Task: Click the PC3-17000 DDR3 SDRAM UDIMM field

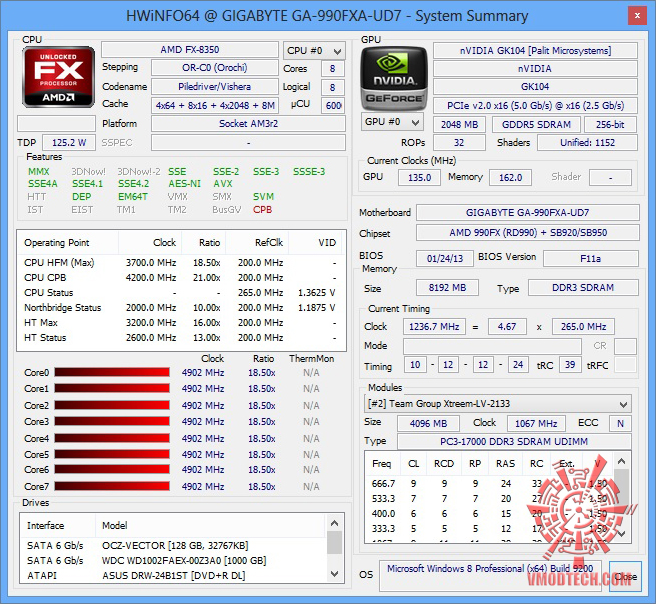Action: point(514,442)
